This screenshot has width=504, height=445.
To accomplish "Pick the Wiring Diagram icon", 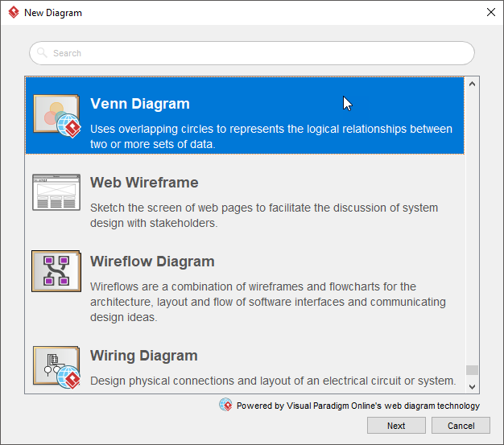I will pos(57,366).
